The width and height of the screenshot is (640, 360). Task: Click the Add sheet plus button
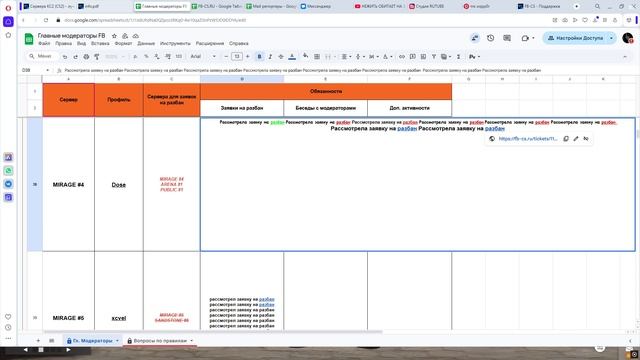pyautogui.click(x=38, y=340)
